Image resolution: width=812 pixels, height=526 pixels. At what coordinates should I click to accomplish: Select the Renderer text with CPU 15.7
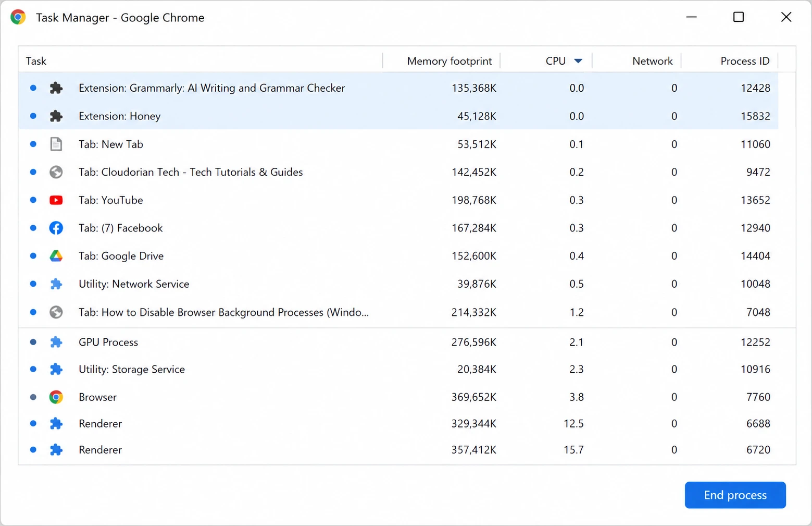pos(100,449)
